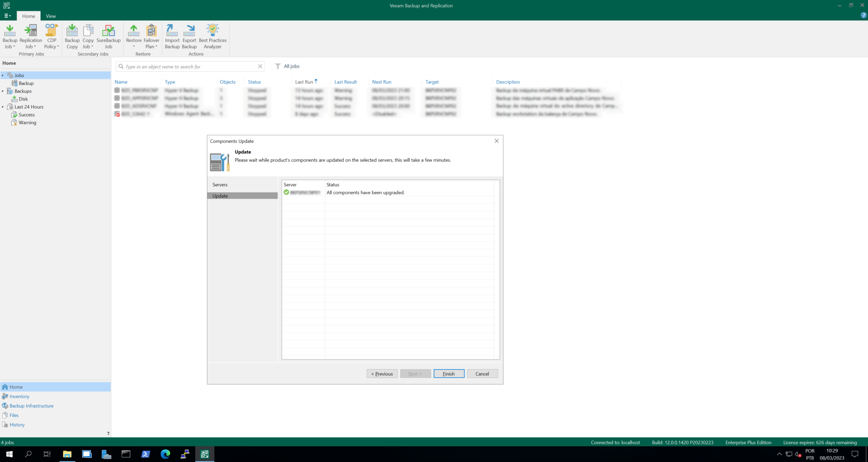Click Veeam icon in Windows taskbar

tap(204, 454)
